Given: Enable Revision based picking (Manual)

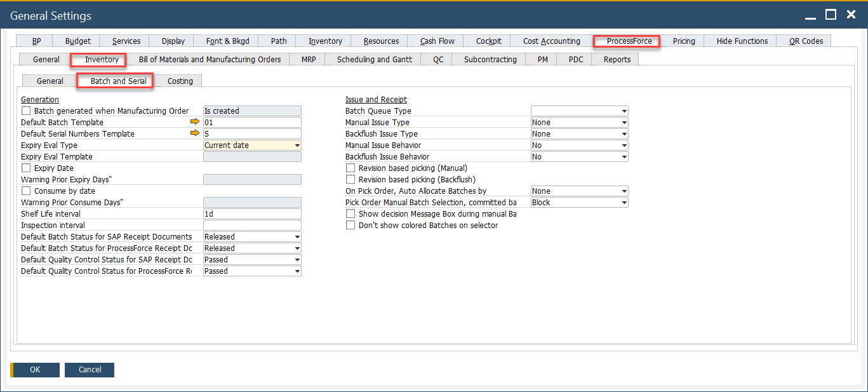Looking at the screenshot, I should pyautogui.click(x=351, y=168).
